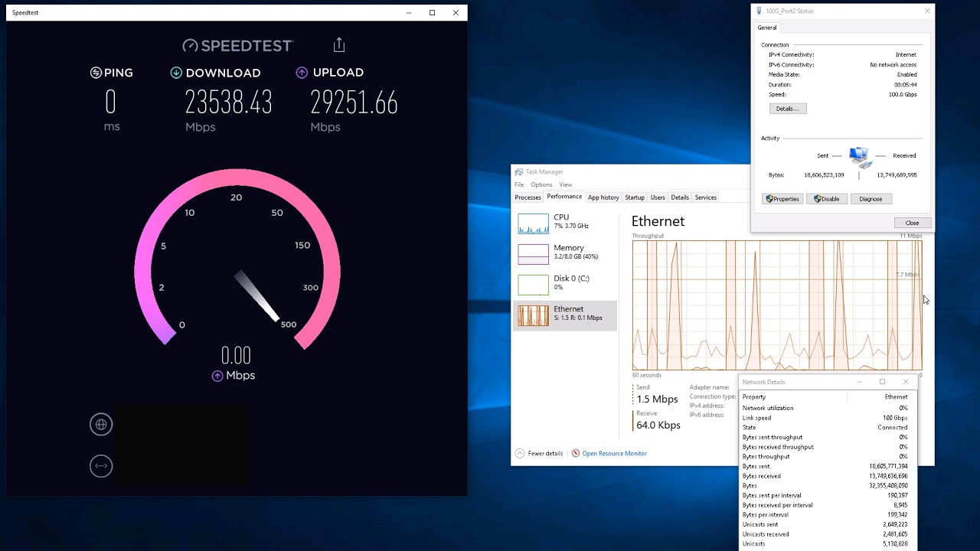Close the Network Details window

point(906,382)
